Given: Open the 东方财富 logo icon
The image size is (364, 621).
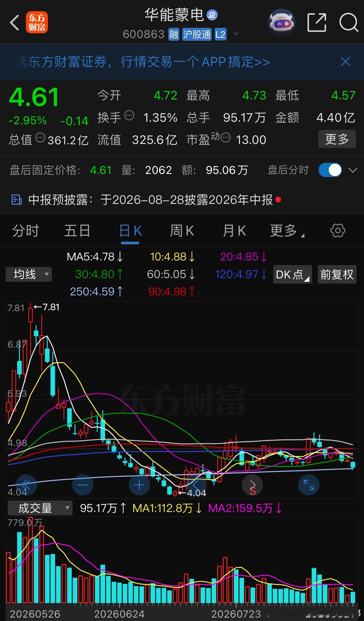Looking at the screenshot, I should pyautogui.click(x=37, y=22).
